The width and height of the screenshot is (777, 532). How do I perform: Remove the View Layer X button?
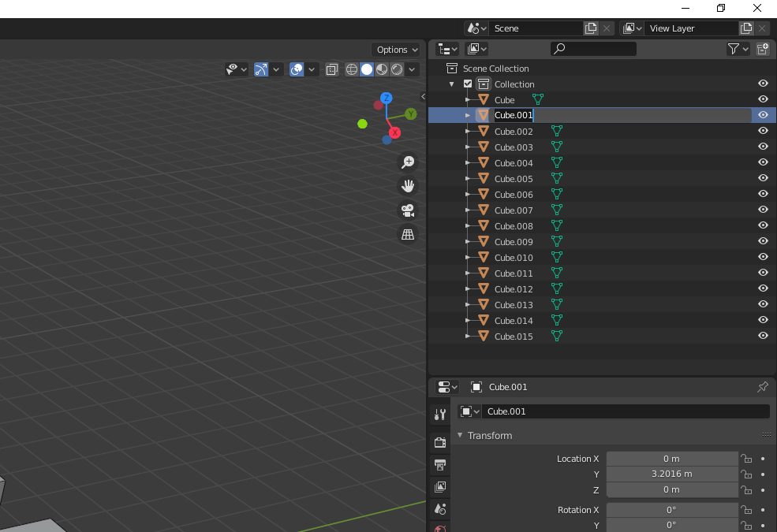[x=762, y=28]
